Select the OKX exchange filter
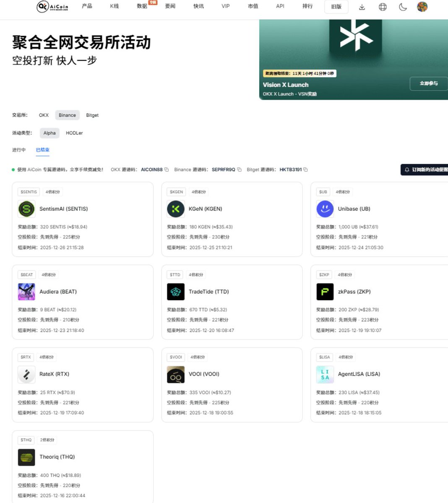 [x=43, y=115]
